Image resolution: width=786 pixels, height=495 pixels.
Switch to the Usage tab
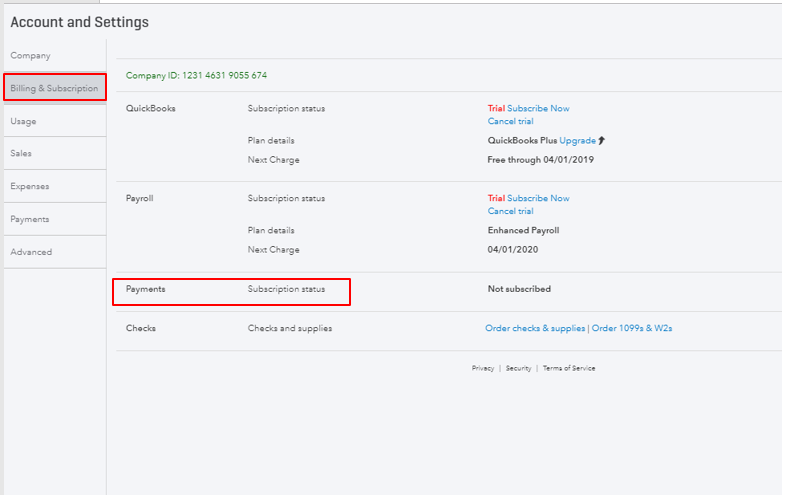pyautogui.click(x=23, y=121)
